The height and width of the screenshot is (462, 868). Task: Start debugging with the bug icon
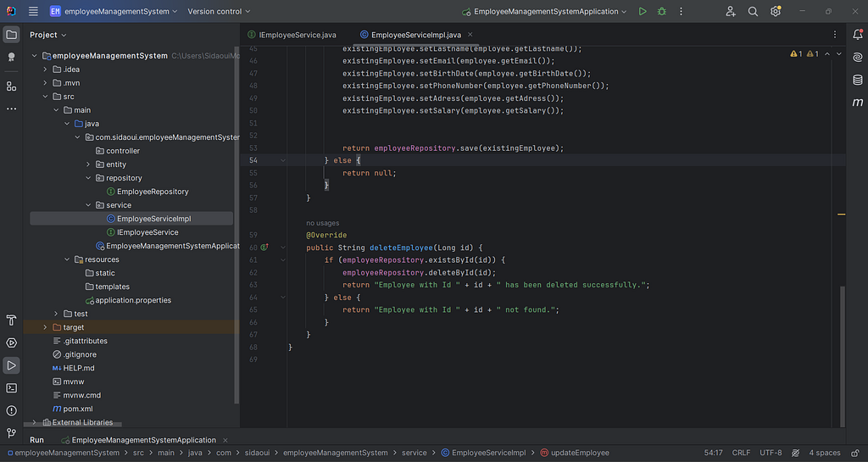point(661,11)
